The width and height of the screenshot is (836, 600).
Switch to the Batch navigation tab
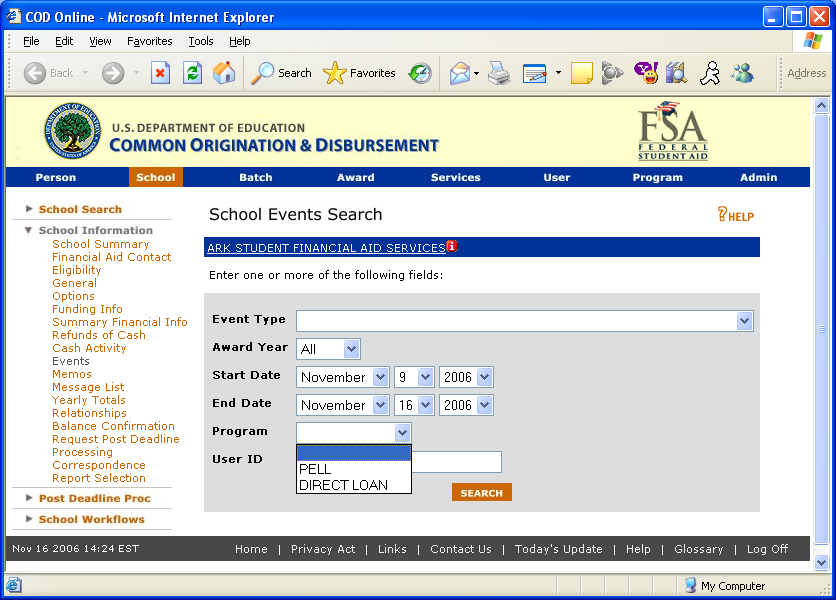255,177
